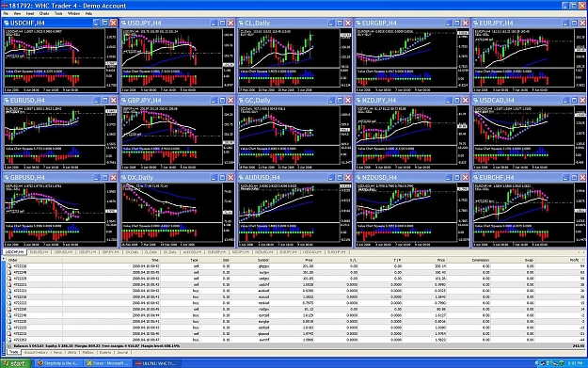Click the EURJPY,H4 chart window title icon

[476, 23]
